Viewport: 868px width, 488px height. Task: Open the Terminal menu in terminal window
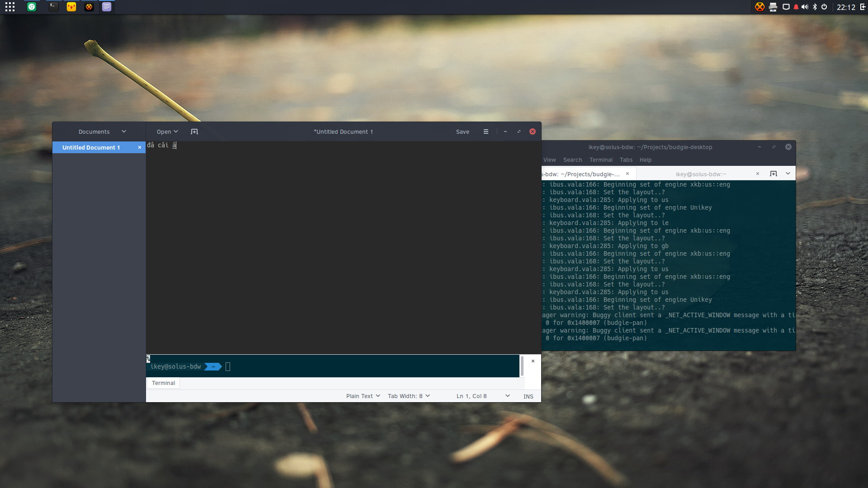point(601,160)
